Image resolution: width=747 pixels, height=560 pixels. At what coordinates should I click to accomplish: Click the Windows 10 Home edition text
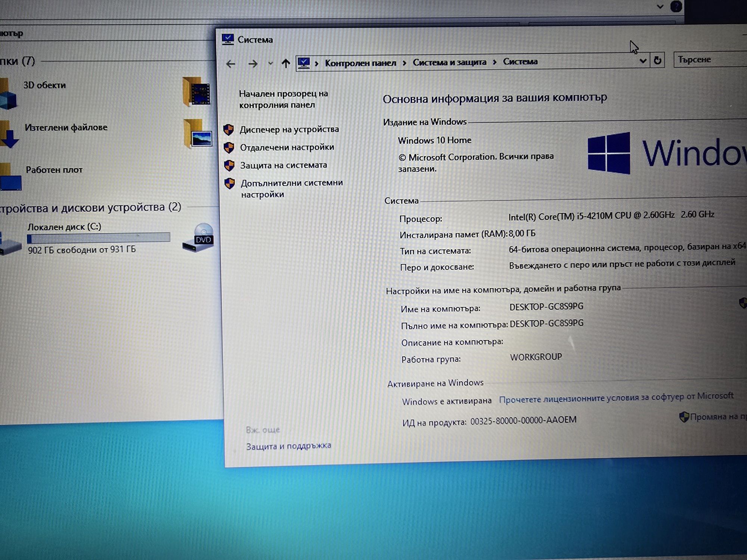coord(434,140)
